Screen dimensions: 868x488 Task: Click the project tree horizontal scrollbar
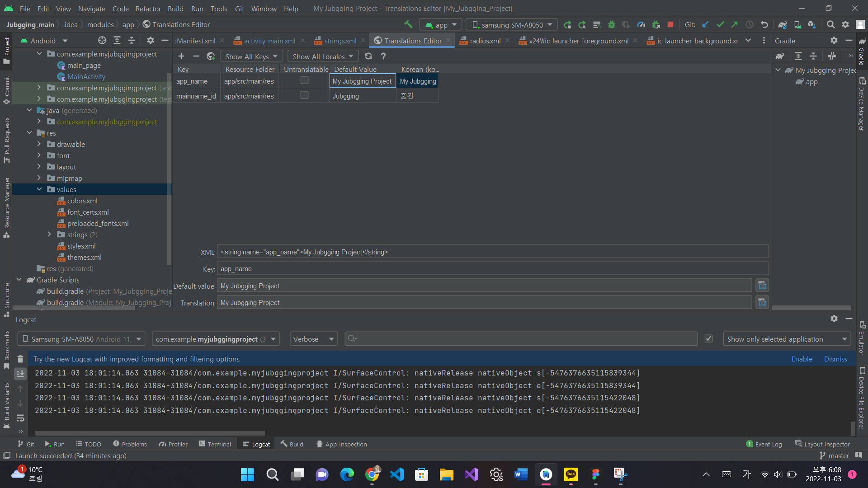pyautogui.click(x=74, y=308)
